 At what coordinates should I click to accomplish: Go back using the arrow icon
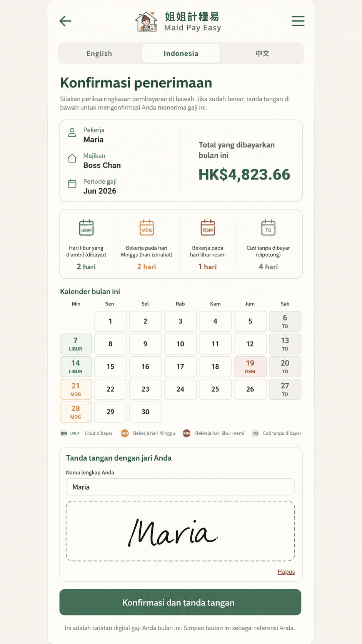tap(65, 21)
